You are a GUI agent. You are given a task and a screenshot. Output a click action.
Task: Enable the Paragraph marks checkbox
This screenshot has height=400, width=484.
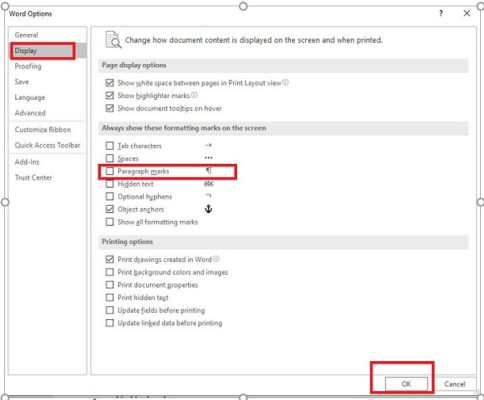(110, 171)
